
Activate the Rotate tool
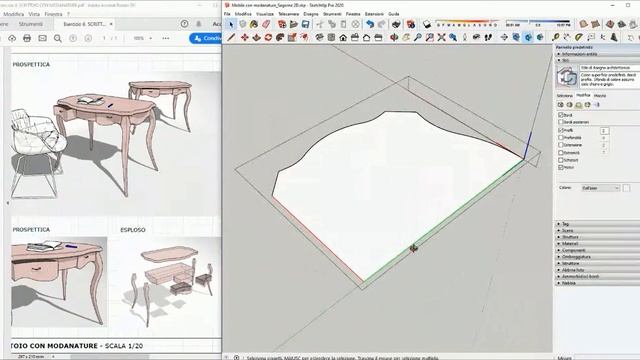click(x=268, y=38)
